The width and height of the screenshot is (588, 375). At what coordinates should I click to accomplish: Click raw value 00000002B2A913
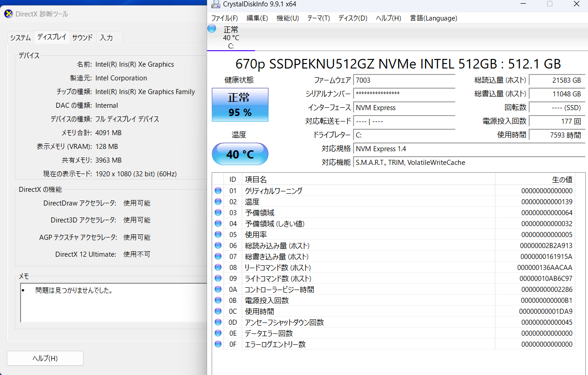click(546, 246)
